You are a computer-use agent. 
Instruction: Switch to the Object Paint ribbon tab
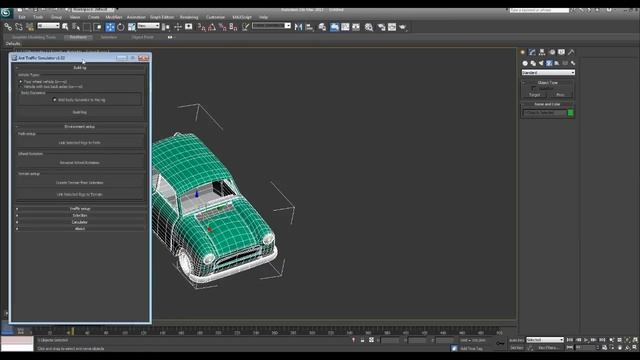142,37
